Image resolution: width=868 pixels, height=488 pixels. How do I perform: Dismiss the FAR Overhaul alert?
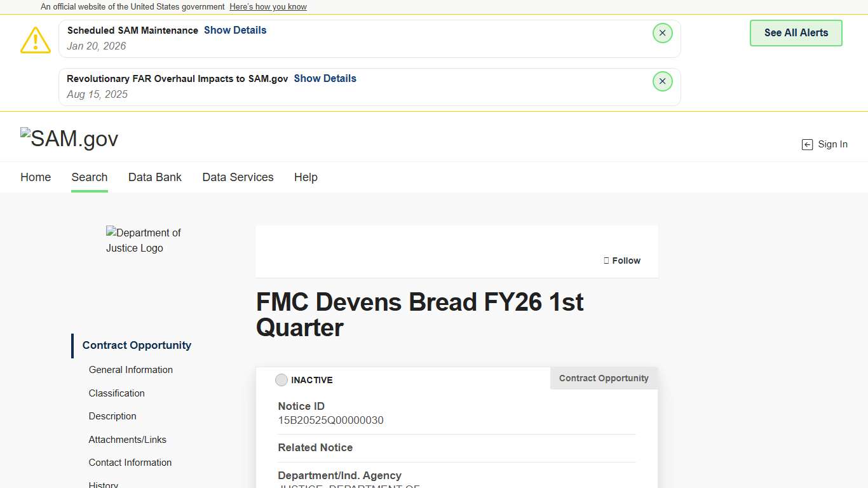(x=662, y=81)
